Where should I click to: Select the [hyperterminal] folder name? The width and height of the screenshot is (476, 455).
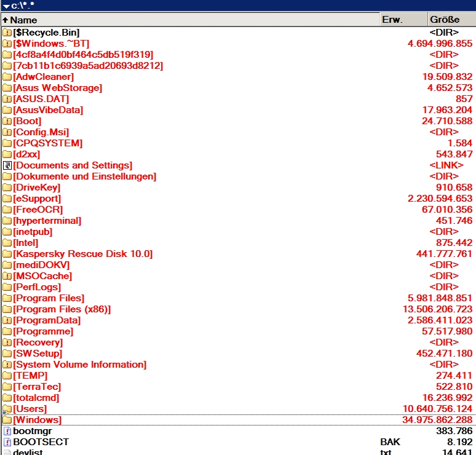click(47, 221)
